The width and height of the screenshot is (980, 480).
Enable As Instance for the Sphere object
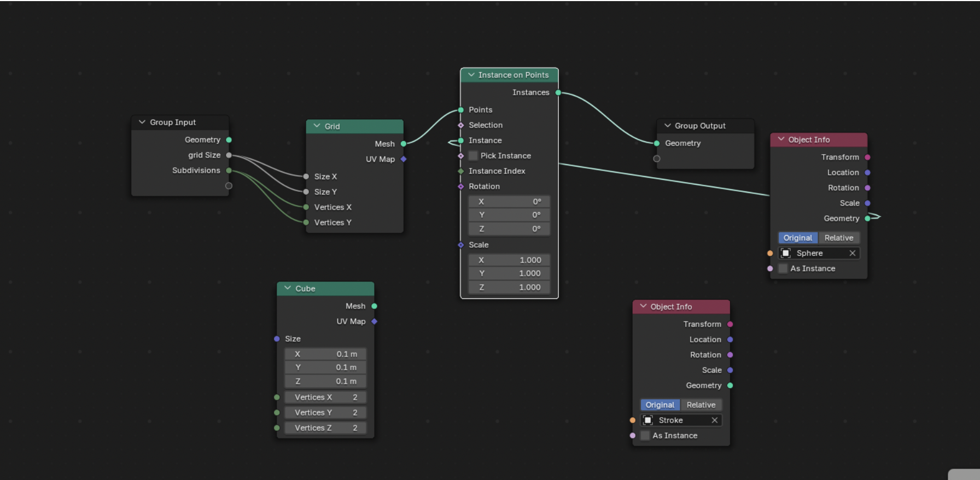click(x=783, y=268)
